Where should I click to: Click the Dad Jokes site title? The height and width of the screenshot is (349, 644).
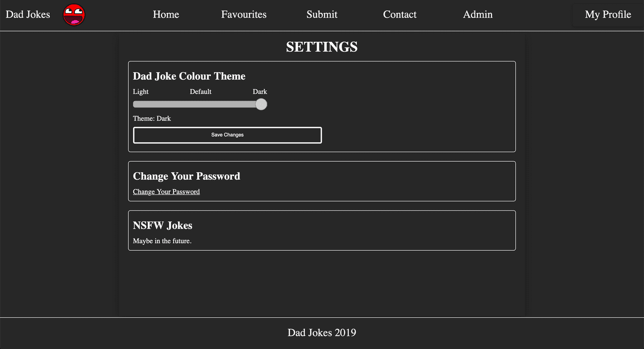[28, 15]
